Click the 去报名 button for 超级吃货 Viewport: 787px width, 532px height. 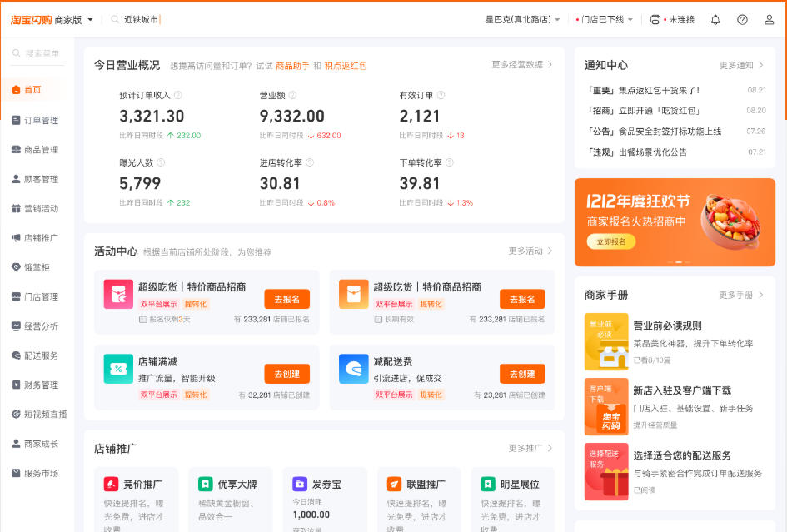(x=285, y=299)
